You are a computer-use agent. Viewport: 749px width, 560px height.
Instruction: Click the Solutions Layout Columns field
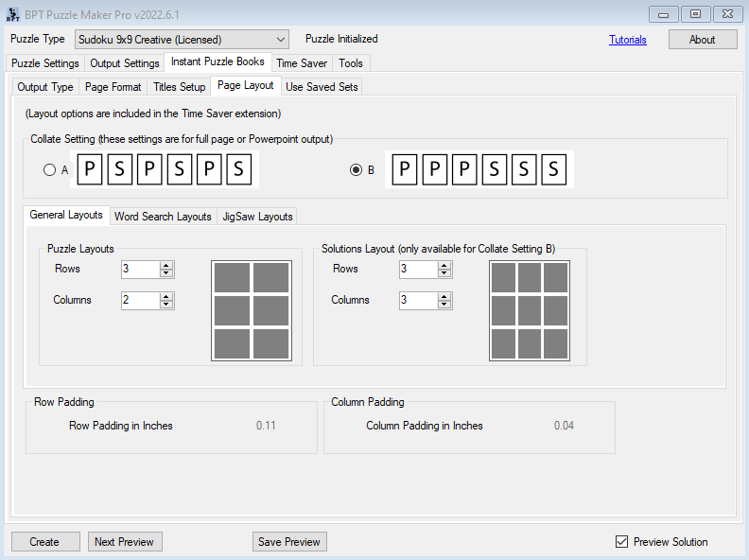click(x=419, y=301)
